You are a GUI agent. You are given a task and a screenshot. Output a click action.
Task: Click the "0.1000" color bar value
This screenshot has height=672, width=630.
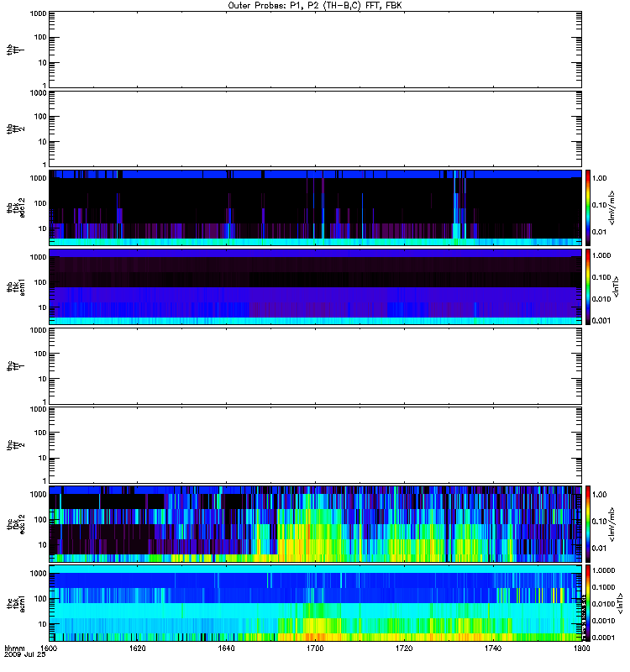pyautogui.click(x=603, y=587)
